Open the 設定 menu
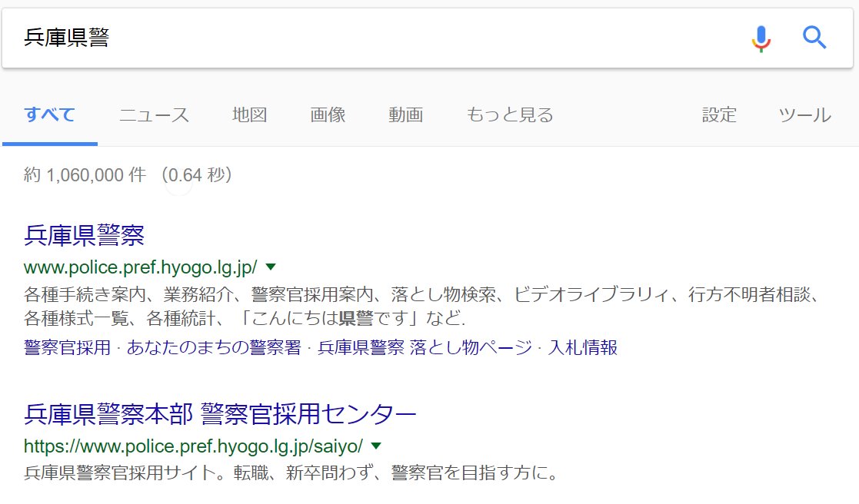Image resolution: width=859 pixels, height=504 pixels. point(719,115)
